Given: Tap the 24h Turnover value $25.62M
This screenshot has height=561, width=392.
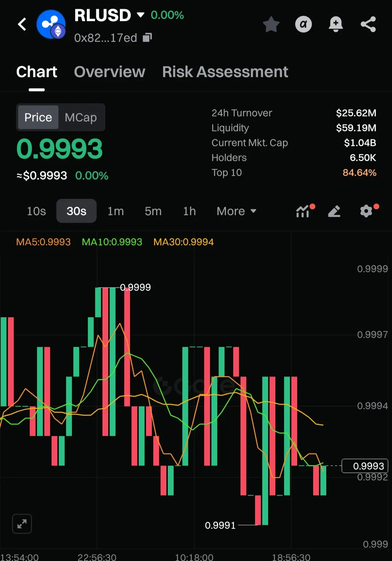Looking at the screenshot, I should point(356,113).
